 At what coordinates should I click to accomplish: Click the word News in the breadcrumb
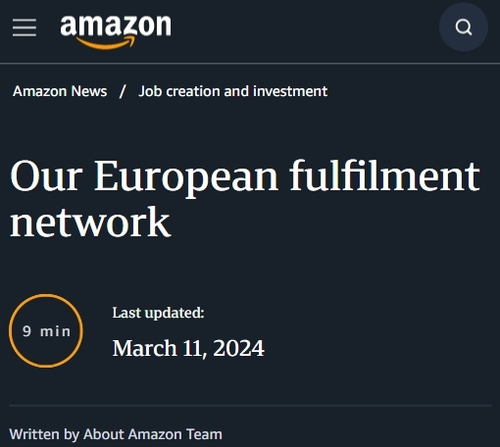89,91
